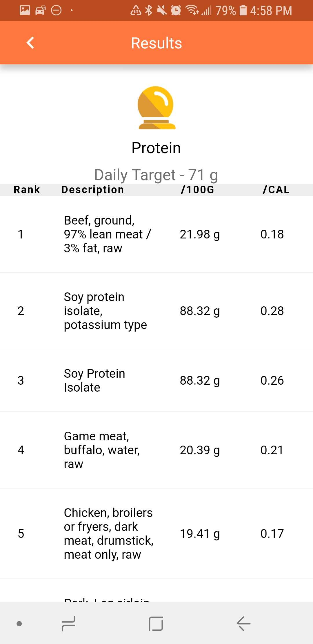Tap the crystal ball Protein icon
The width and height of the screenshot is (313, 644).
[x=156, y=108]
